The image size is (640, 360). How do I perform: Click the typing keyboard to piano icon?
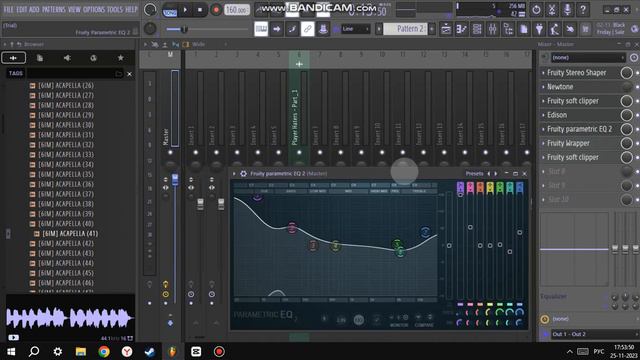point(261,29)
